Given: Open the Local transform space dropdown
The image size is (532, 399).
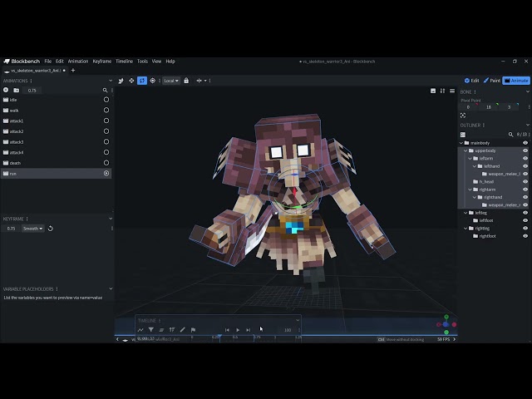Looking at the screenshot, I should 171,81.
